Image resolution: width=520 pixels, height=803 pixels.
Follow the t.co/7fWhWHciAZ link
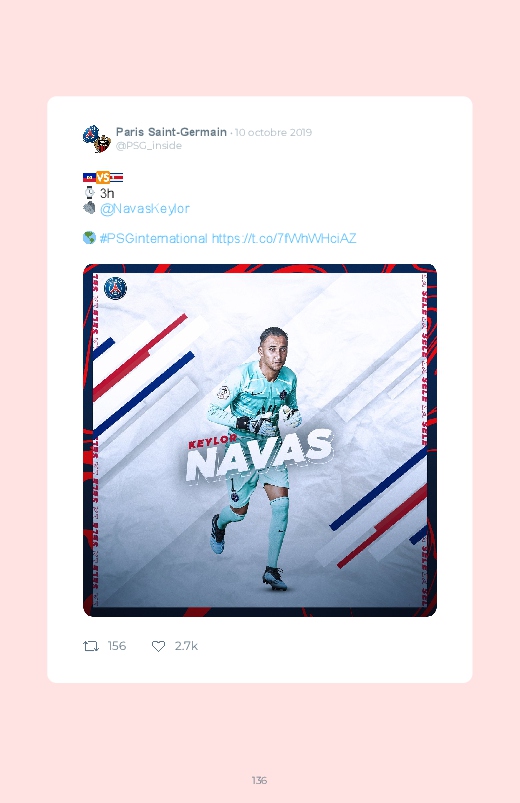284,238
